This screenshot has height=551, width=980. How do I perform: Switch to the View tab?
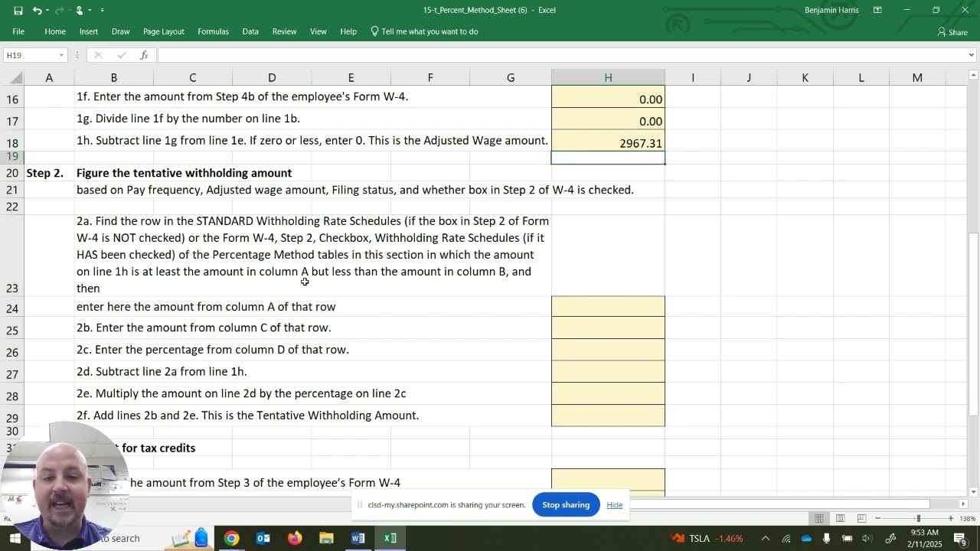[x=318, y=31]
